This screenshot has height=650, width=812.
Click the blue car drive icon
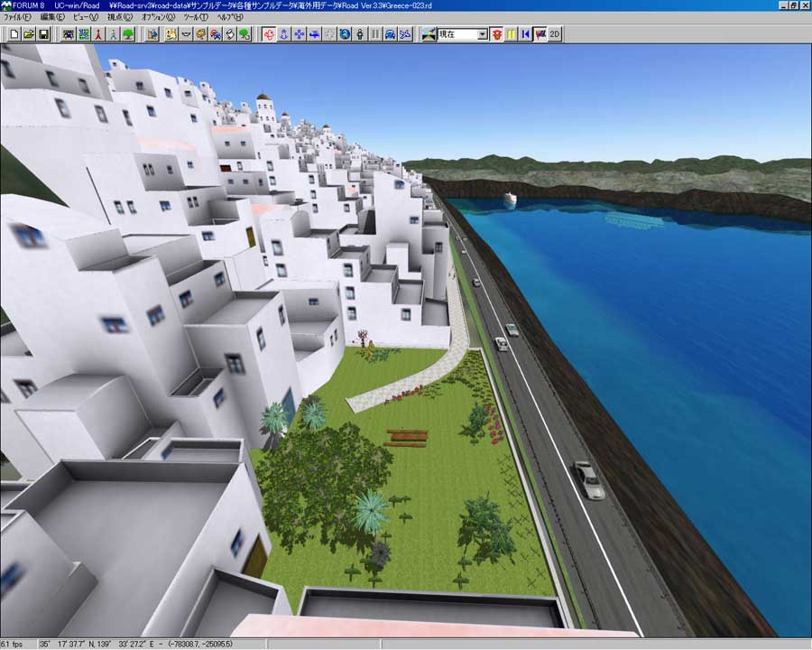coord(390,34)
